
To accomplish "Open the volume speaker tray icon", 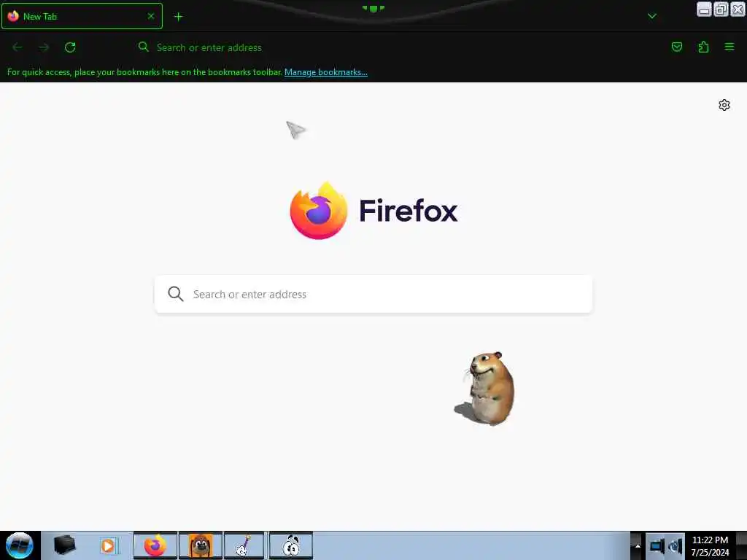I will tap(676, 545).
